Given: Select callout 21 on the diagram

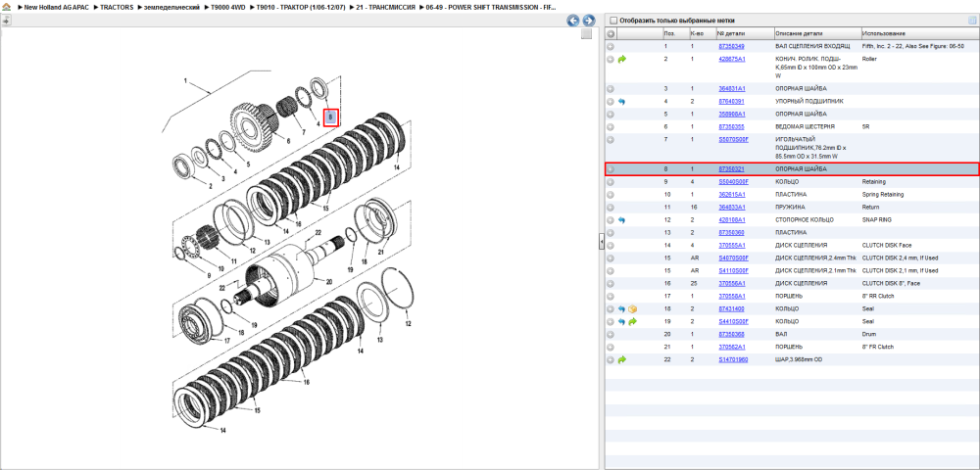Looking at the screenshot, I should [x=381, y=252].
